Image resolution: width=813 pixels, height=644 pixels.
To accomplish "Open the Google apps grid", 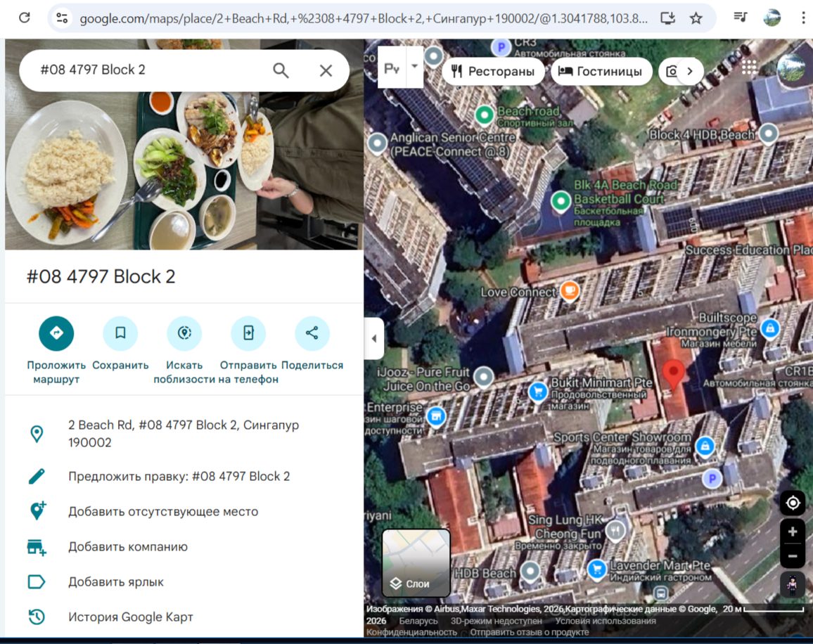I will pos(749,67).
